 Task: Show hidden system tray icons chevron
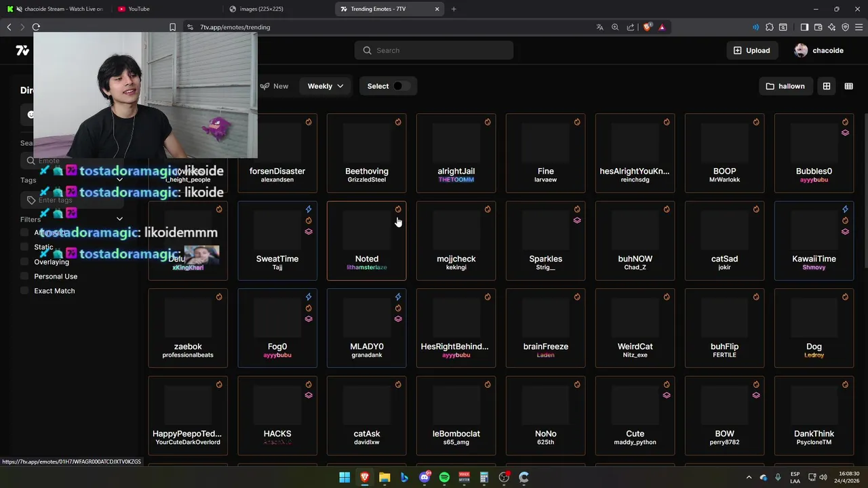point(749,477)
